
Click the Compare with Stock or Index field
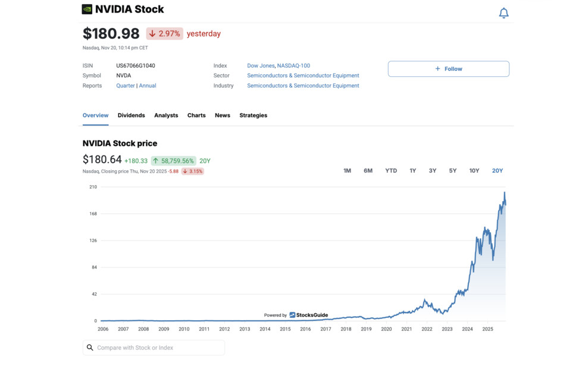tap(155, 347)
